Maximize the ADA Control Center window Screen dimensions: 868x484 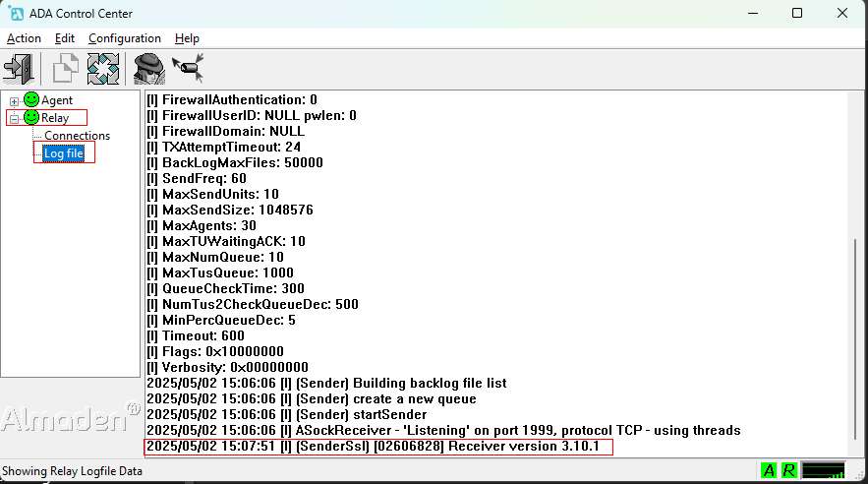coord(797,14)
